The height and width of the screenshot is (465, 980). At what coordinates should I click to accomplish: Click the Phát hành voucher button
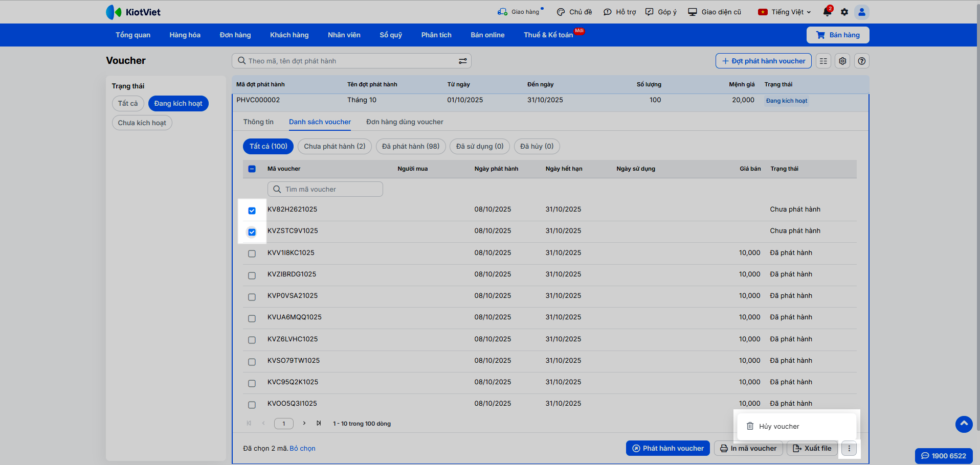tap(667, 448)
